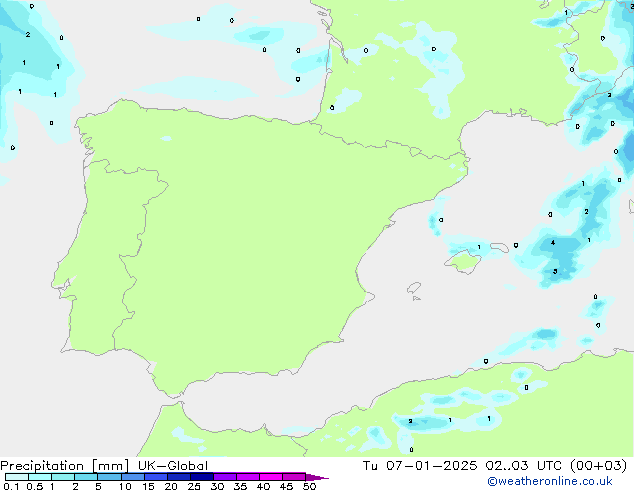The image size is (634, 490).
Task: Click the '0.1' legend scale value
Action: [11, 486]
